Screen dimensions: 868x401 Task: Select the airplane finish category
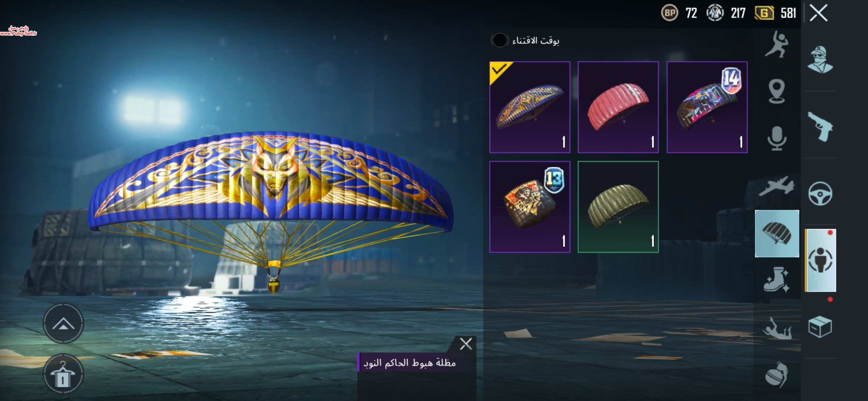(x=776, y=186)
